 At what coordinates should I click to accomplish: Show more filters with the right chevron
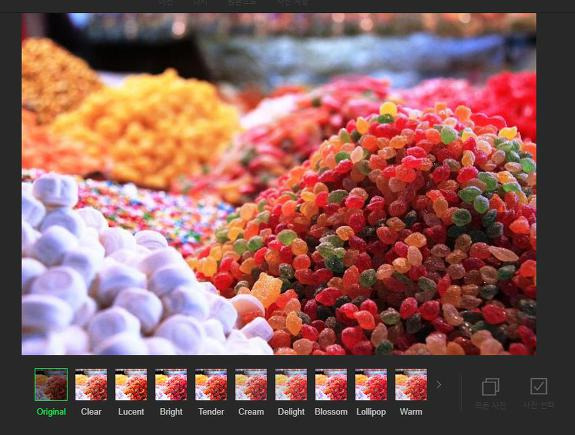439,385
